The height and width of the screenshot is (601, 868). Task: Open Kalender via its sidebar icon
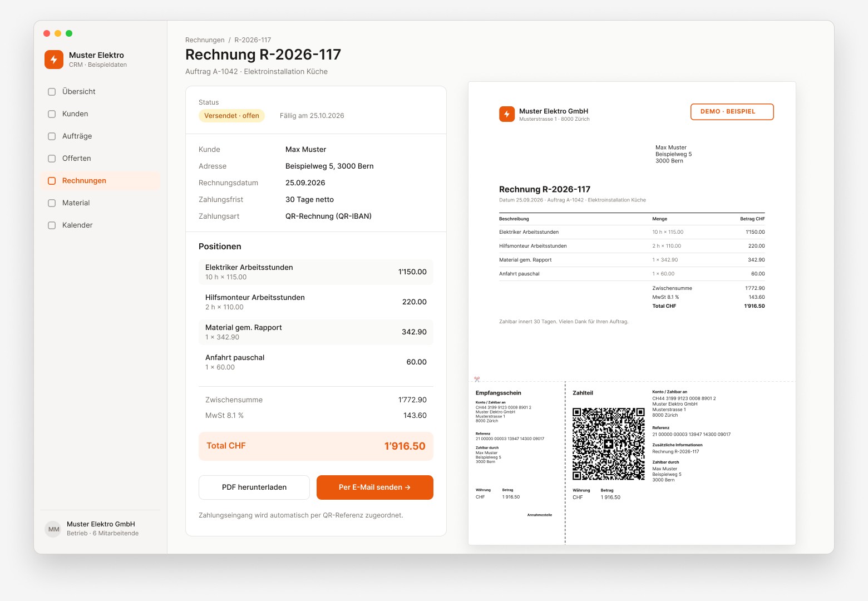point(52,225)
